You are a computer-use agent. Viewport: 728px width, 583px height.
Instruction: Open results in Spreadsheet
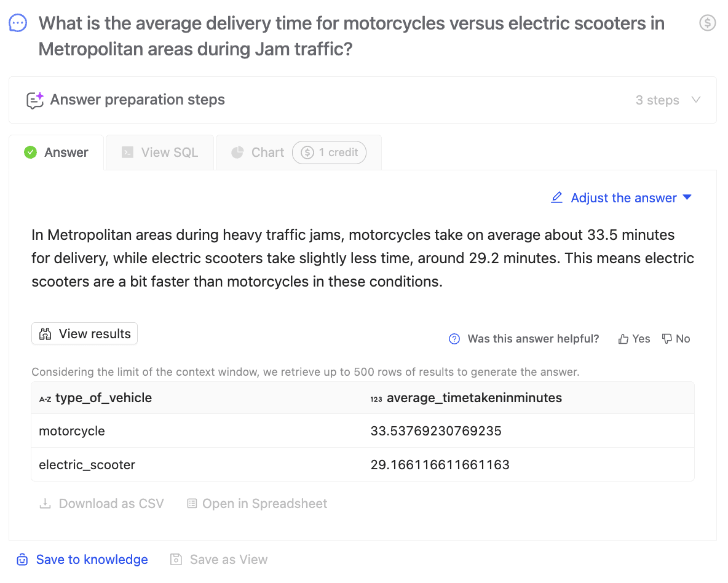click(257, 504)
